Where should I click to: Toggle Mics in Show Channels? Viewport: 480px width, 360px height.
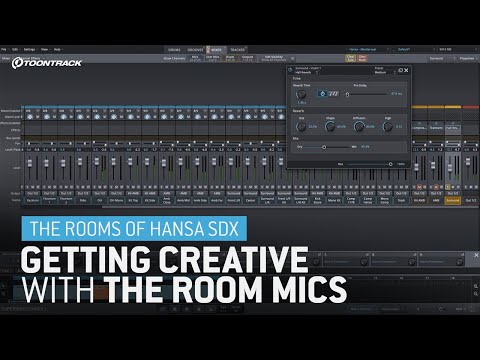tap(195, 58)
